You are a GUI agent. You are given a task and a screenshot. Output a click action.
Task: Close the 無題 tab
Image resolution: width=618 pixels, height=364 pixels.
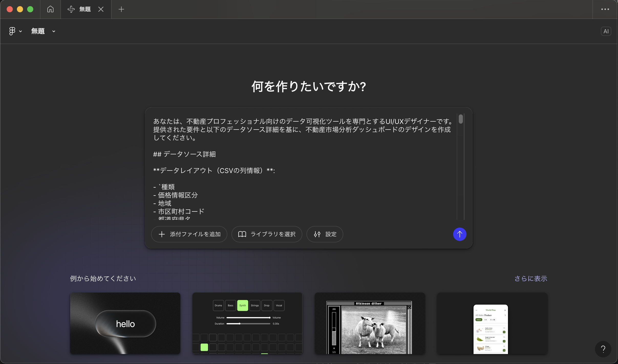pyautogui.click(x=101, y=9)
